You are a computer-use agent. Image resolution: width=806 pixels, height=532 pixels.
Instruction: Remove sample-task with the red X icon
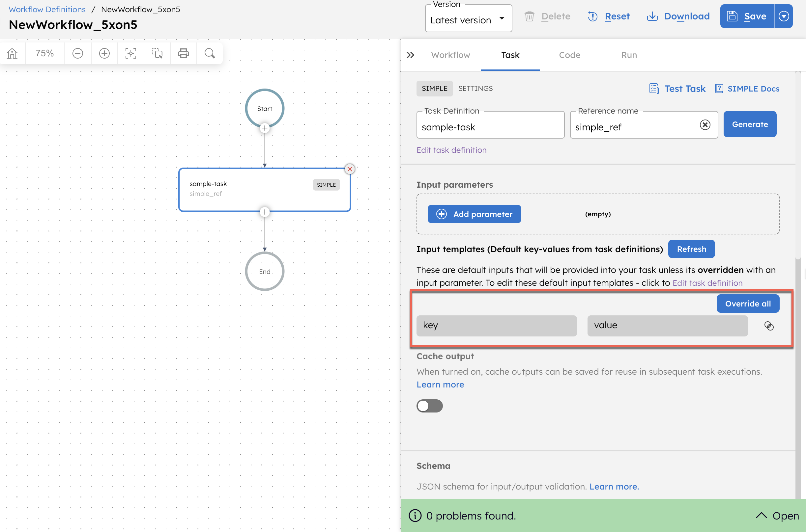[350, 169]
